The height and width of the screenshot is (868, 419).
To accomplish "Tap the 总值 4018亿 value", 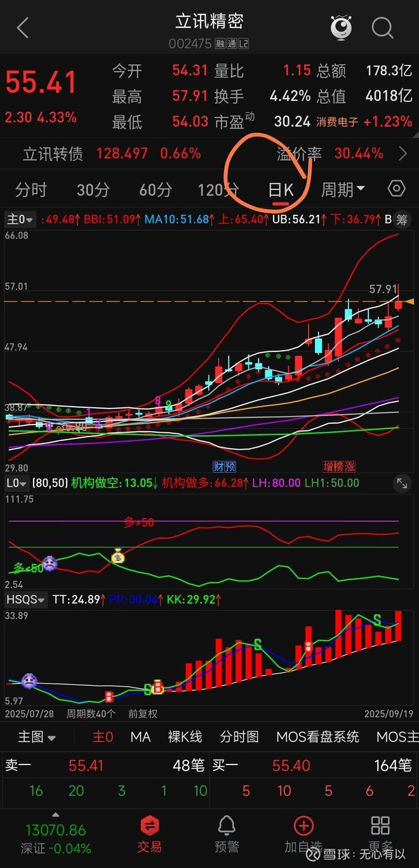I will pyautogui.click(x=389, y=96).
